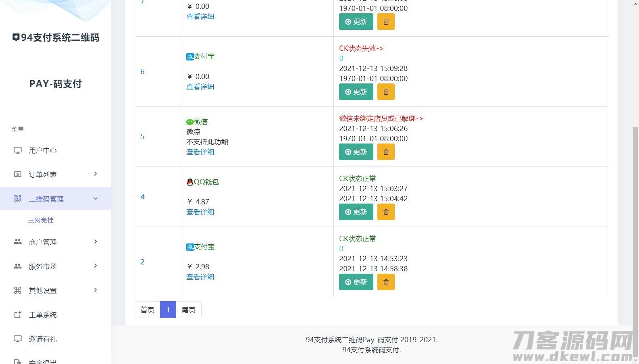Delete the 微信 row 5 record
This screenshot has height=364, width=639.
386,152
